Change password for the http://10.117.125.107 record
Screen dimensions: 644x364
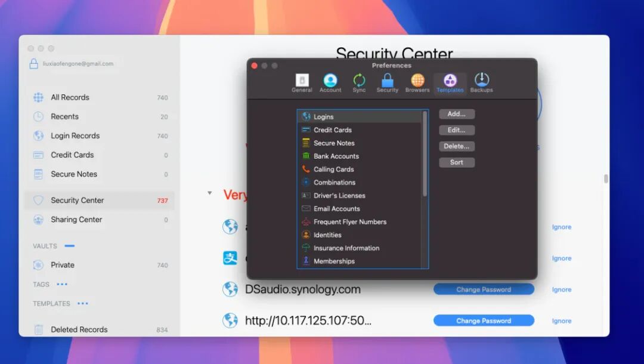(484, 321)
